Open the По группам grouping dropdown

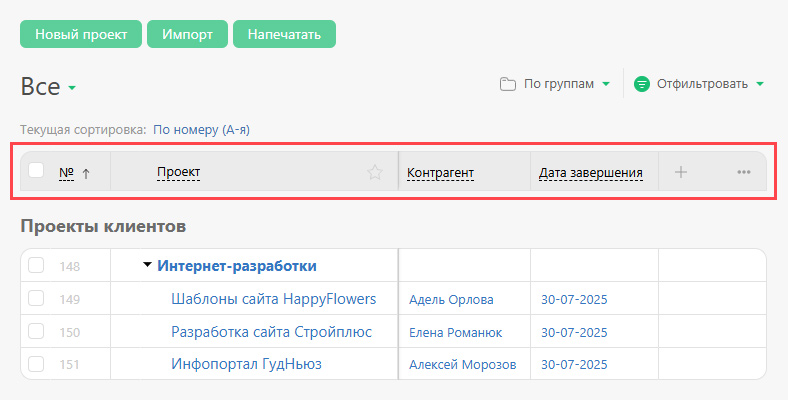(567, 84)
